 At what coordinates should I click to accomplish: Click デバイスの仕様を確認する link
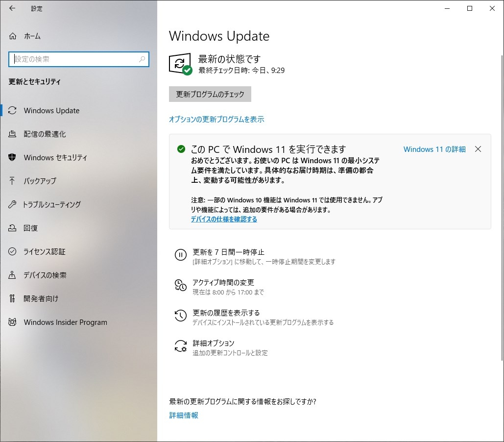pos(224,219)
